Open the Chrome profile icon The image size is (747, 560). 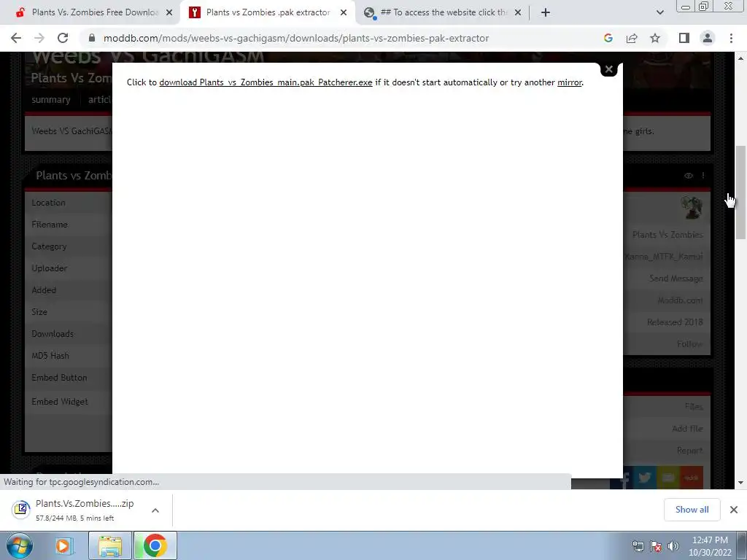708,38
